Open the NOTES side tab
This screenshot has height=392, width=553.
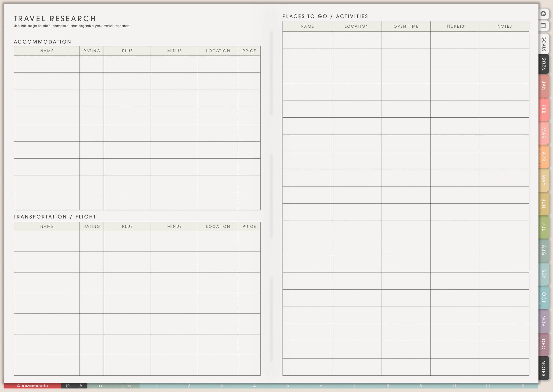click(x=543, y=368)
